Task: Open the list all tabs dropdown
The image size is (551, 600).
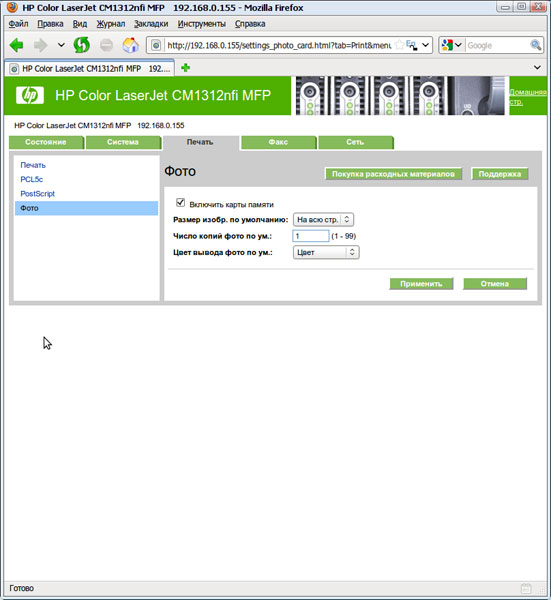Action: coord(537,67)
